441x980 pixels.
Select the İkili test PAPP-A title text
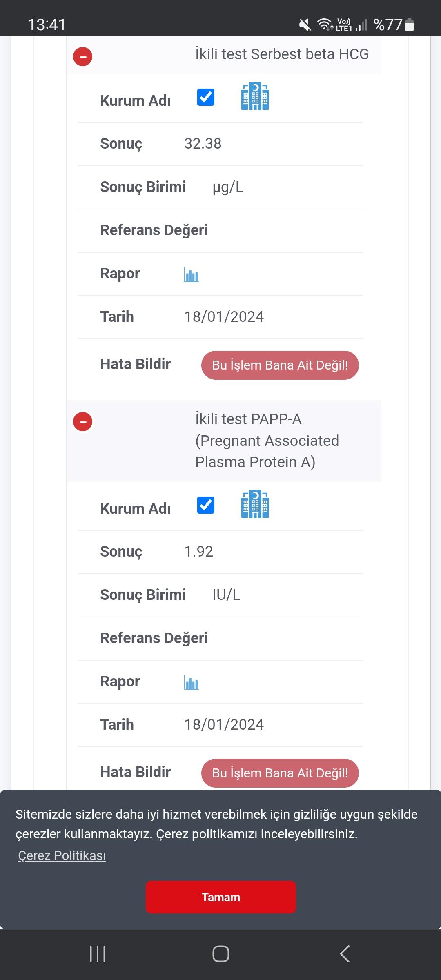267,441
